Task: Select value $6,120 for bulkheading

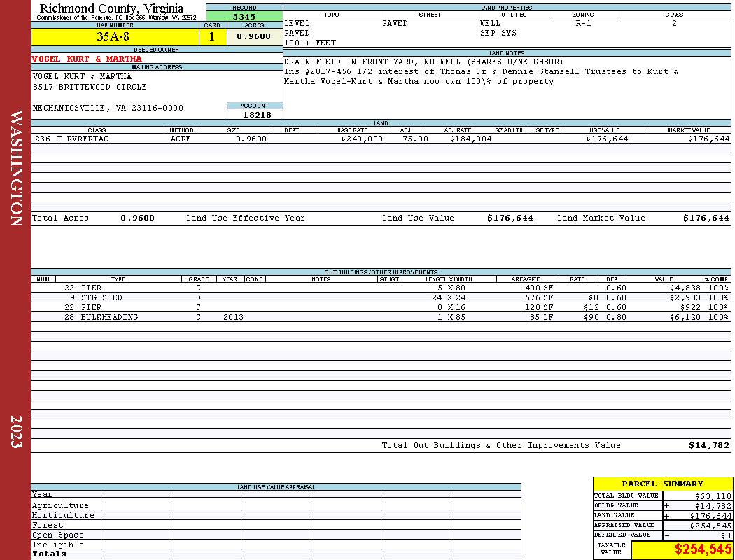Action: point(685,317)
